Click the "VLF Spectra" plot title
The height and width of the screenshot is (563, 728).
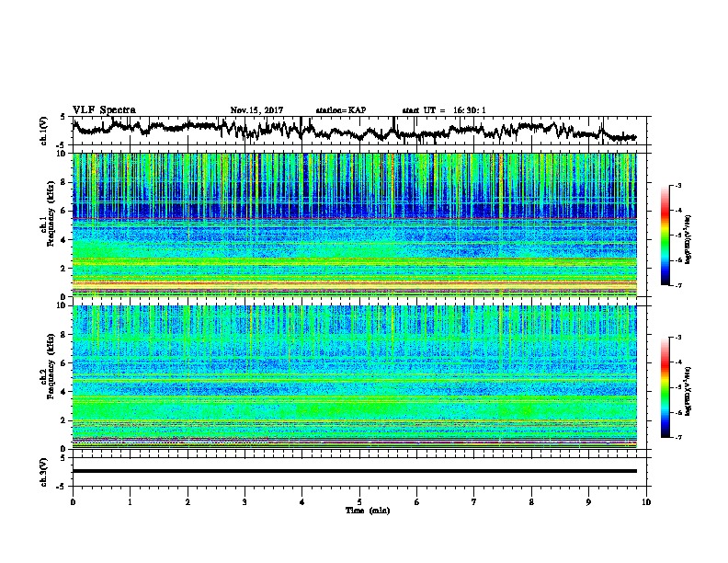[104, 110]
